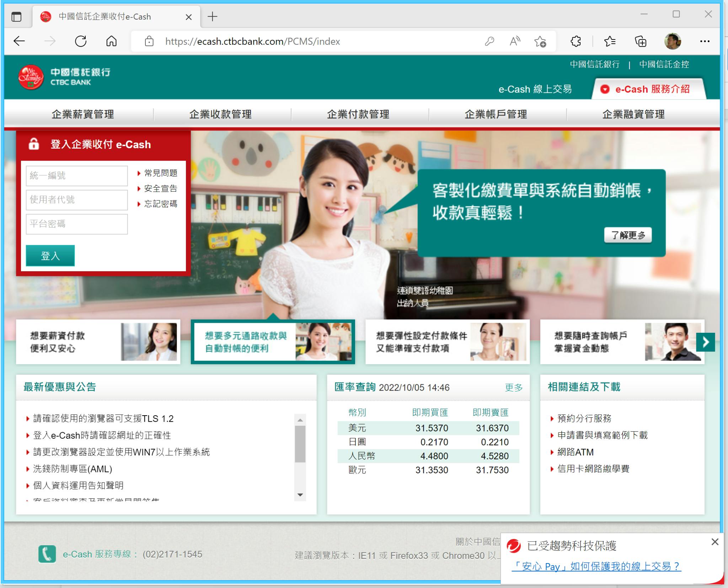Viewport: 728px width, 588px height.
Task: Select the 想要薪資付款 thumbnail card
Action: tap(98, 342)
